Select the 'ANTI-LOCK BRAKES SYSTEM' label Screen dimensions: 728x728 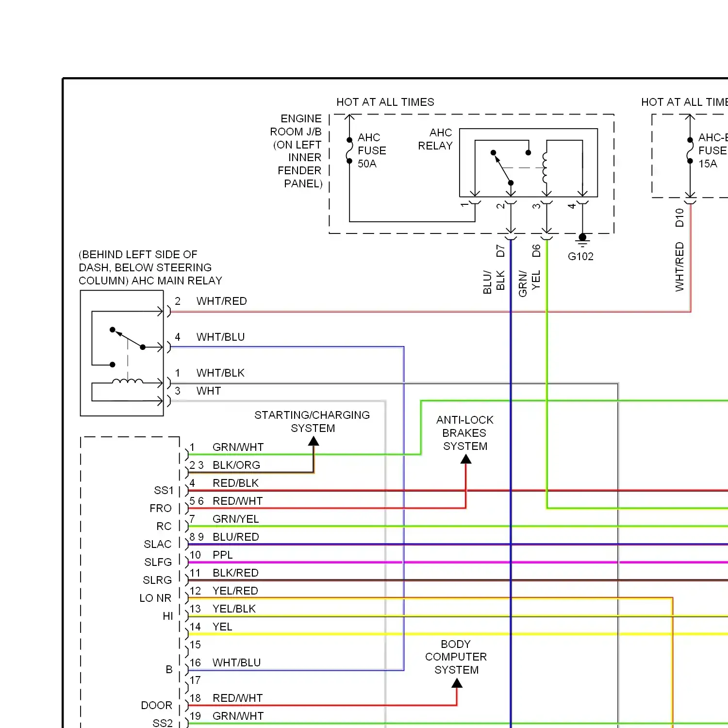coord(464,432)
